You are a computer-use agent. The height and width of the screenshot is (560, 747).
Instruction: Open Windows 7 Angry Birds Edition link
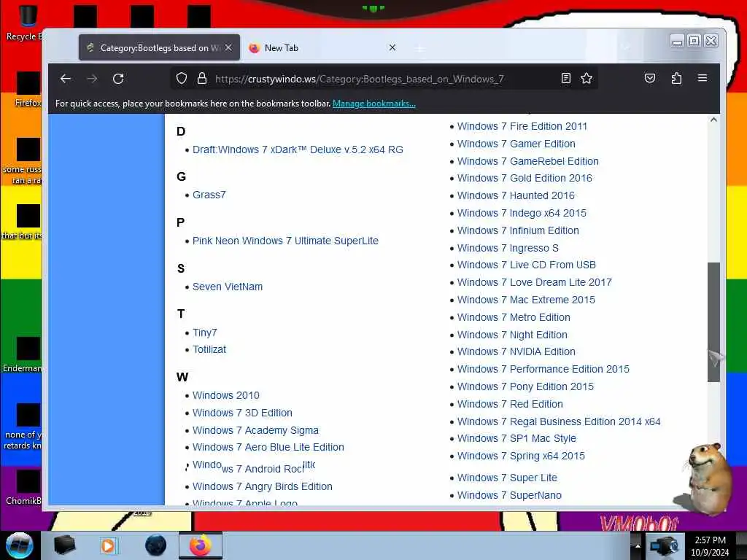(x=263, y=486)
